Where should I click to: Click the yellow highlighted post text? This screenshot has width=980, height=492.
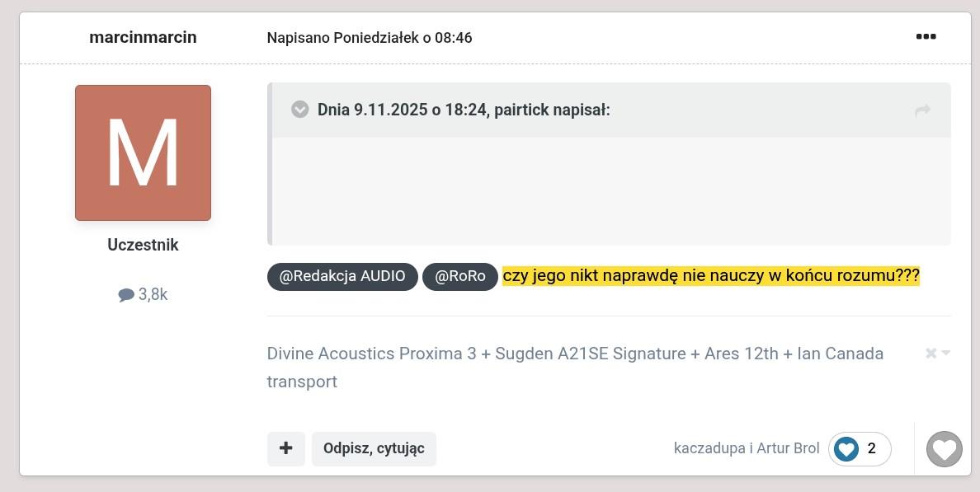coord(710,276)
